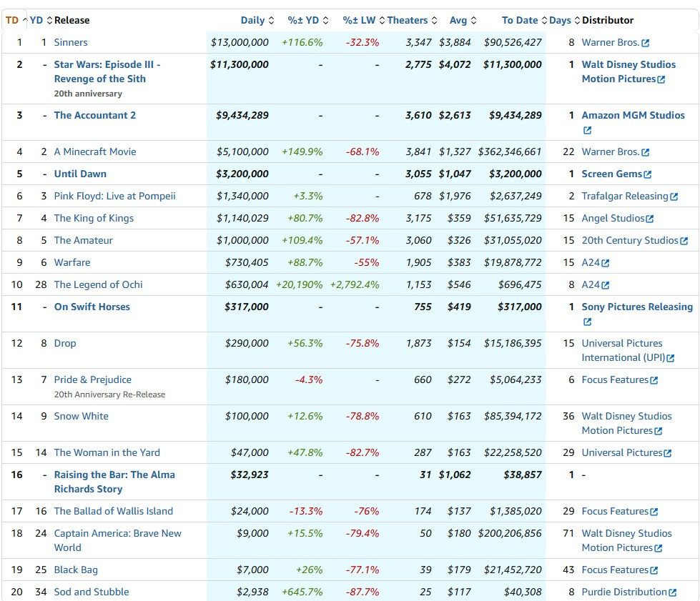Open On Swift Horses release link
The width and height of the screenshot is (700, 601).
92,307
